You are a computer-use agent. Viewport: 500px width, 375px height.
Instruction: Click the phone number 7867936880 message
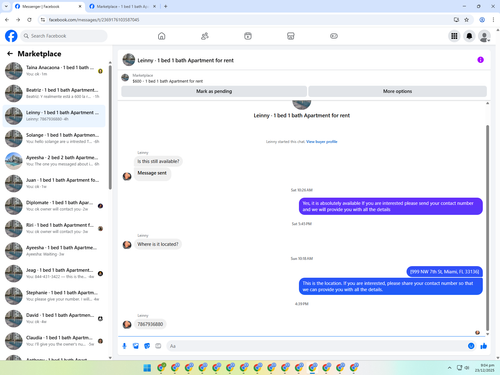[150, 324]
